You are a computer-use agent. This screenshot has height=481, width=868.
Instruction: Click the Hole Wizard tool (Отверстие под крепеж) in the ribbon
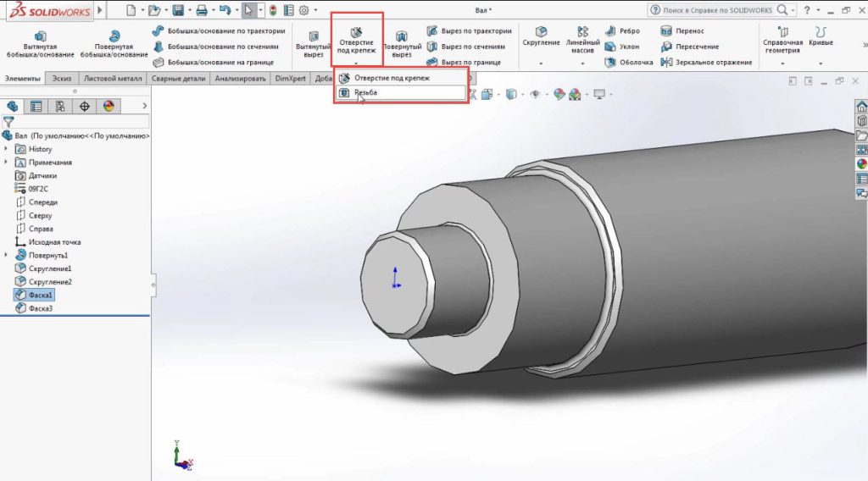[357, 41]
